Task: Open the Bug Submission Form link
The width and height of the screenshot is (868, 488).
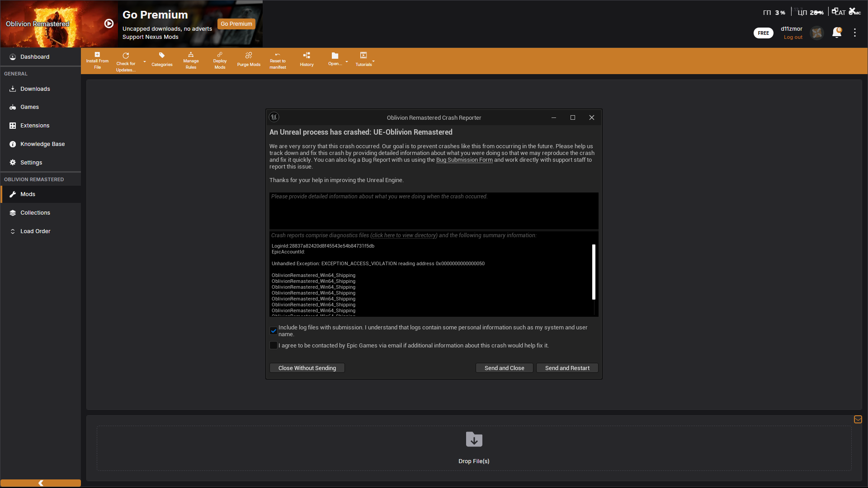Action: (464, 160)
